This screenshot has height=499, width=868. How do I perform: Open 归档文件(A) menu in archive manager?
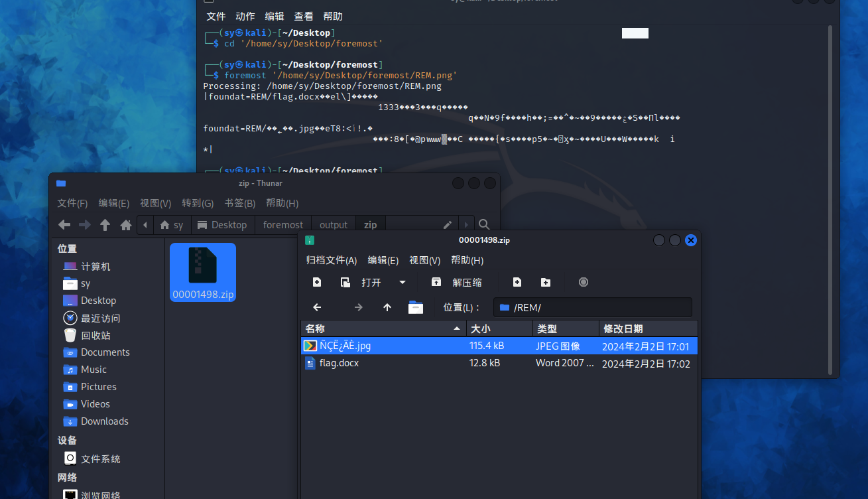coord(332,260)
